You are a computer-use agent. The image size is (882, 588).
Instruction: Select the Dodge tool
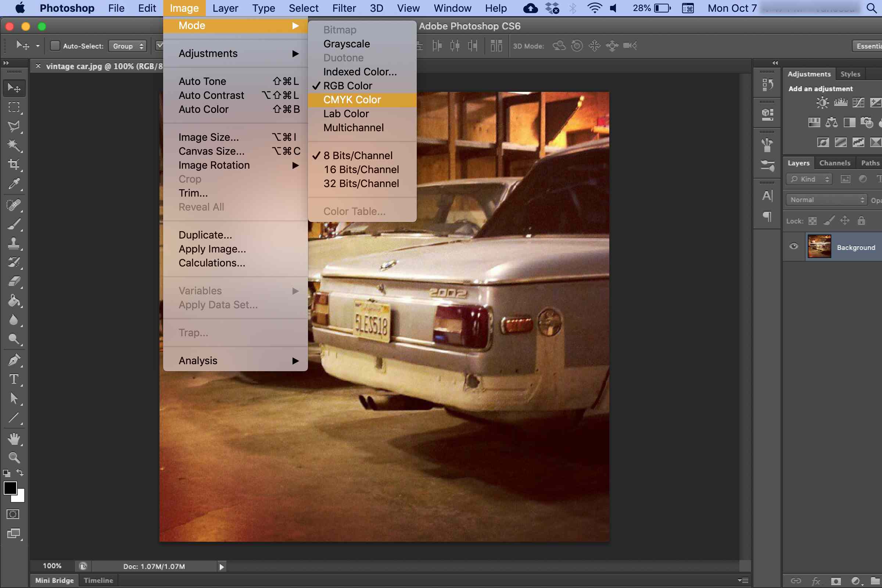14,338
